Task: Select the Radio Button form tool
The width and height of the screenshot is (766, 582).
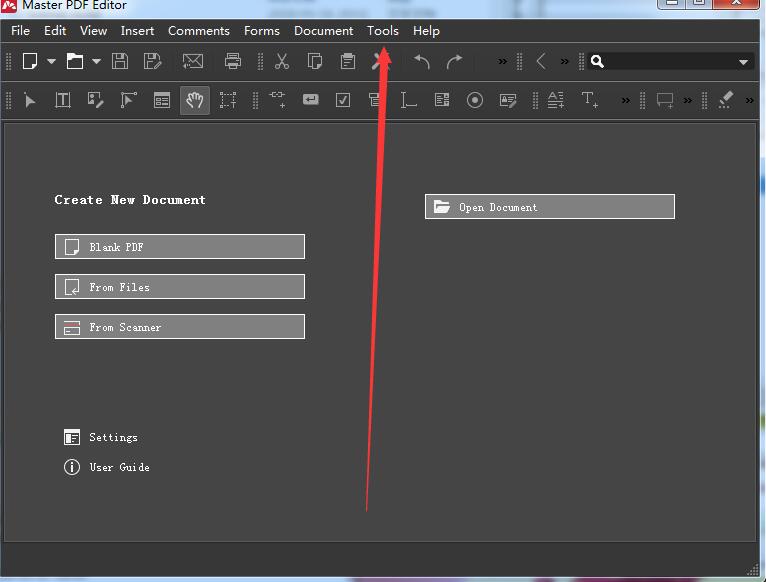Action: pyautogui.click(x=475, y=100)
